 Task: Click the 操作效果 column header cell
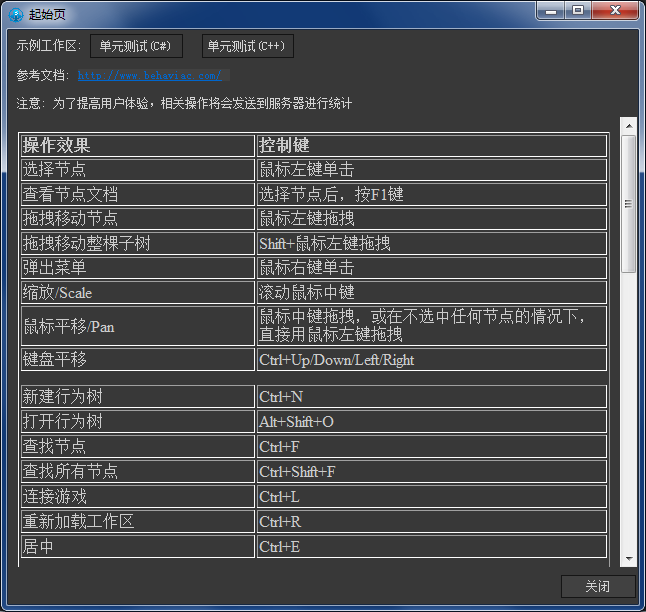pyautogui.click(x=137, y=145)
